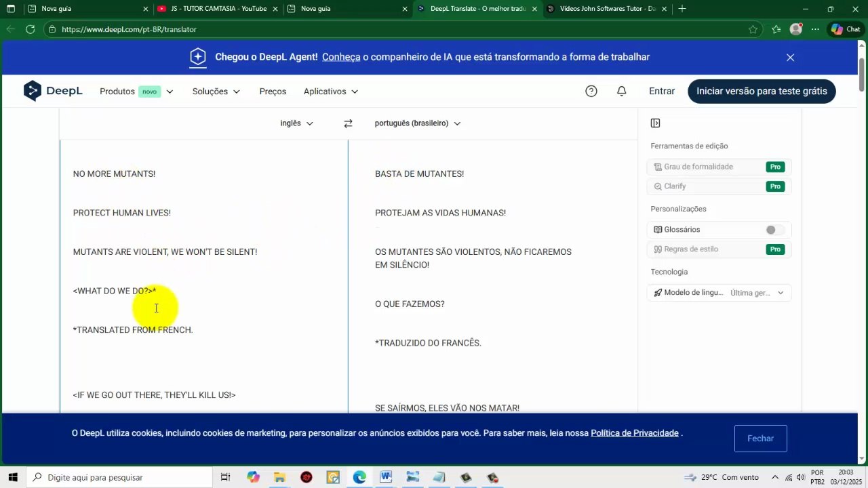Open the notifications bell icon
This screenshot has width=868, height=488.
click(621, 91)
